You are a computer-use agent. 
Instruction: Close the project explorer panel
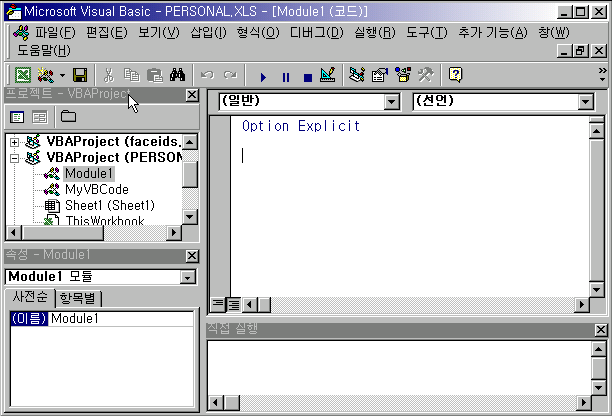coord(192,95)
